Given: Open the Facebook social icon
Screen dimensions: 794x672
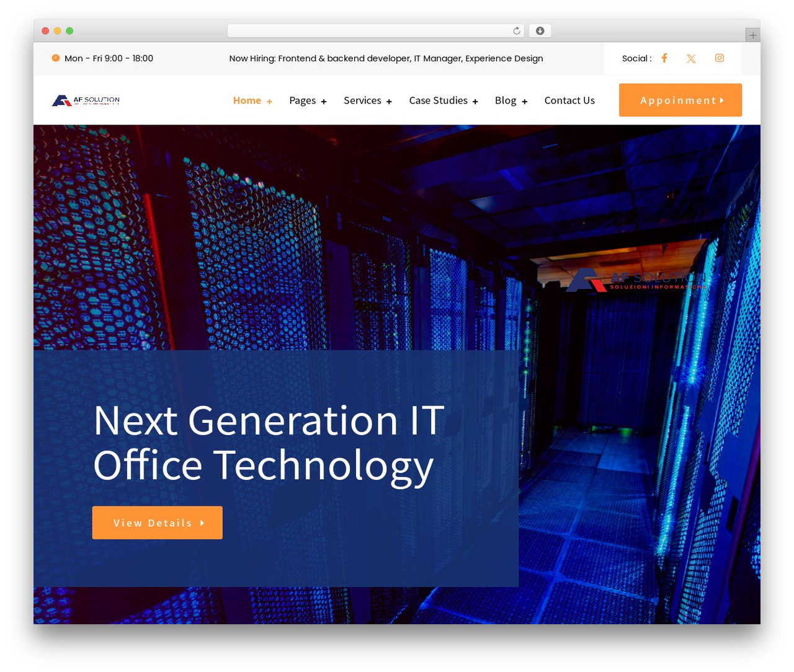Looking at the screenshot, I should pos(664,58).
